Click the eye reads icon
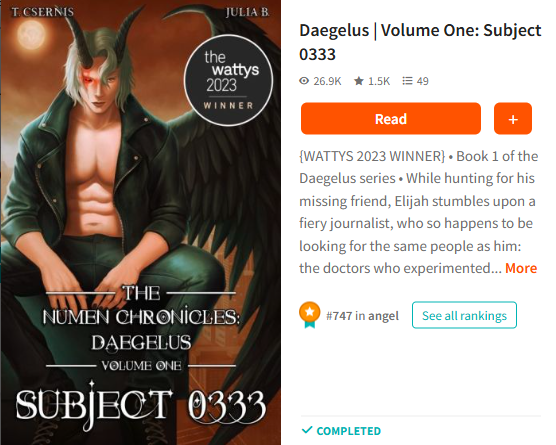556x445 pixels. [x=304, y=81]
